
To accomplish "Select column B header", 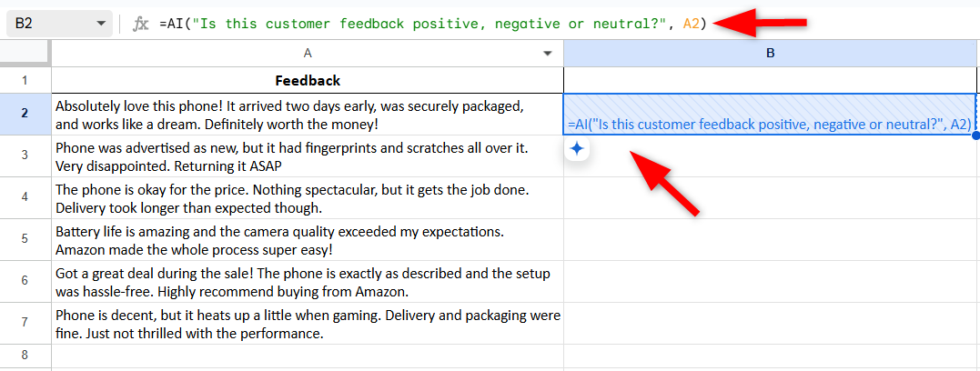I will click(770, 54).
